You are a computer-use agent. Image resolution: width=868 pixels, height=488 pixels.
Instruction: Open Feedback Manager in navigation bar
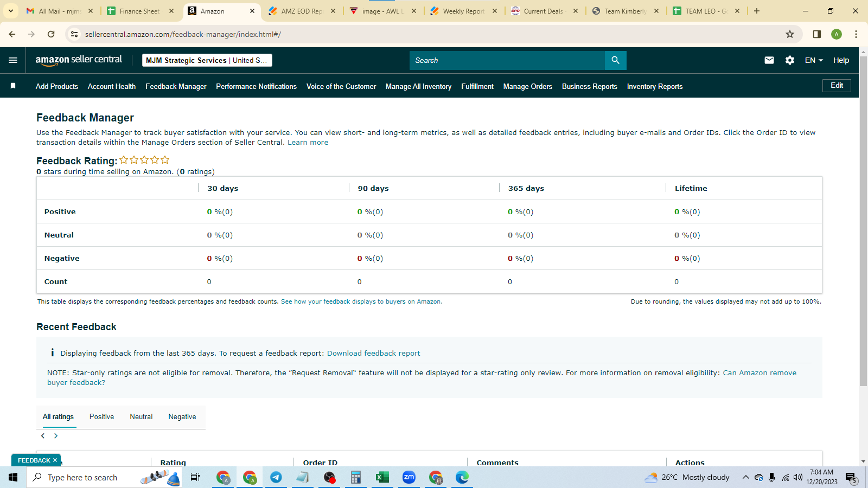[176, 86]
